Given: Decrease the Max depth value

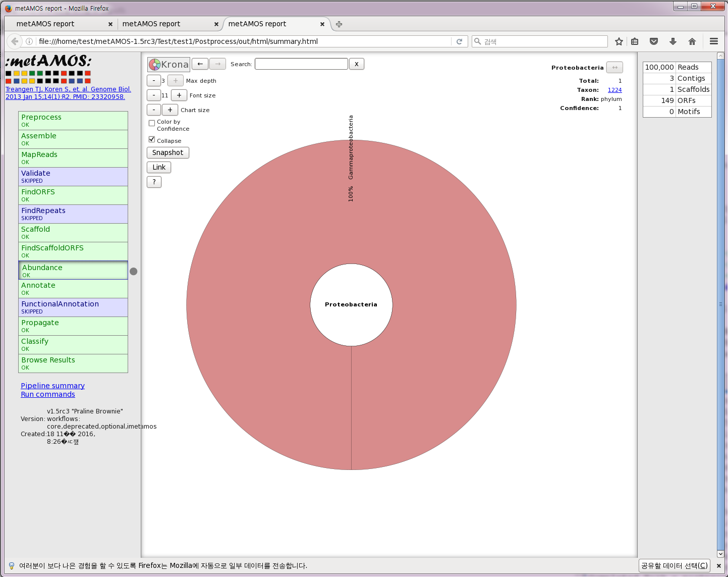Looking at the screenshot, I should tap(154, 81).
